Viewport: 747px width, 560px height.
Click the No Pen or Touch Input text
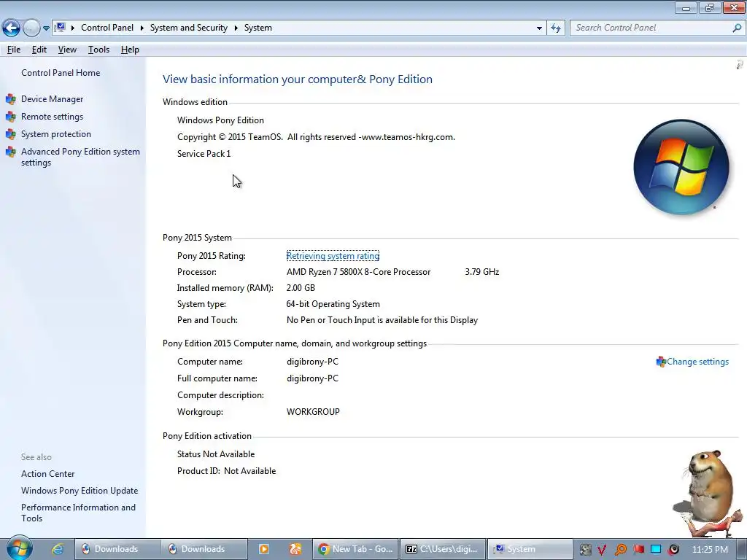coord(382,320)
